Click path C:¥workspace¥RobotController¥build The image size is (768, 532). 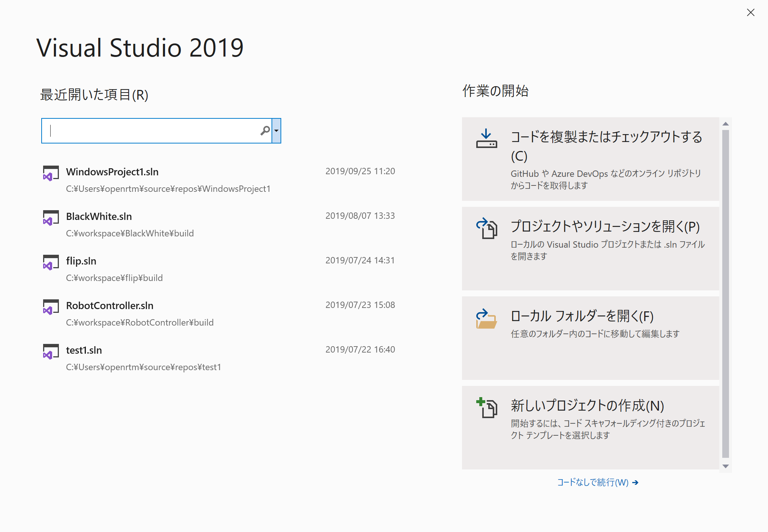pyautogui.click(x=140, y=323)
